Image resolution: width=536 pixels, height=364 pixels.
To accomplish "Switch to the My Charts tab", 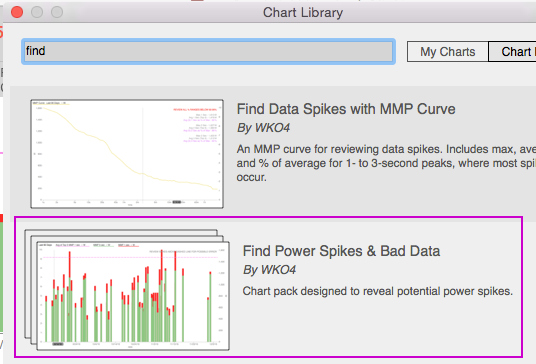I will pos(447,52).
